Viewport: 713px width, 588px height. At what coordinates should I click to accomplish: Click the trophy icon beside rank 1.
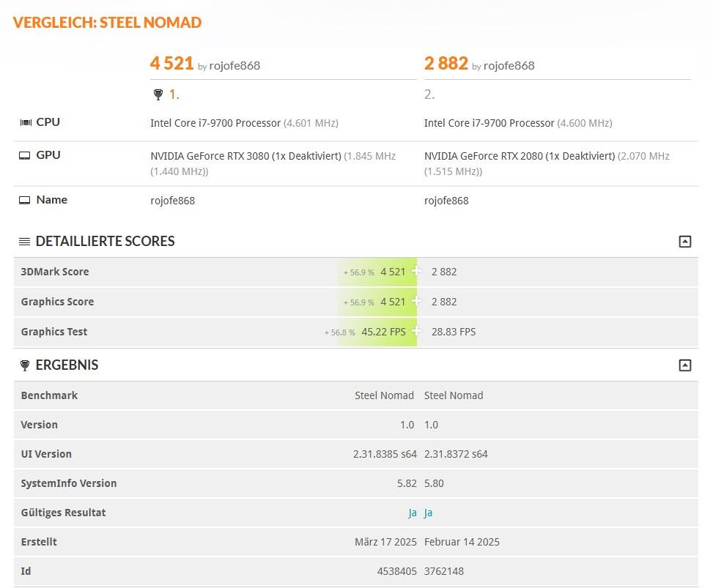[x=158, y=94]
